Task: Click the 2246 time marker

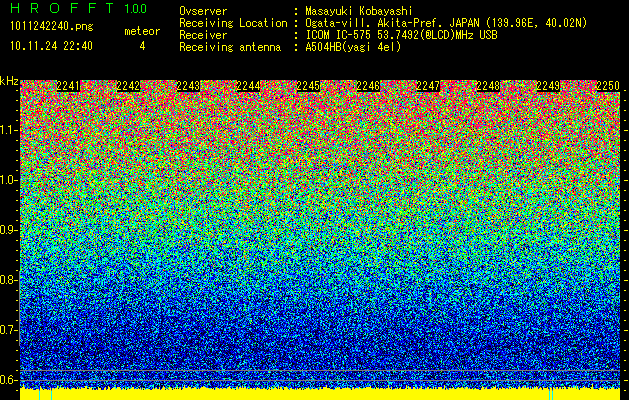Action: click(x=368, y=86)
